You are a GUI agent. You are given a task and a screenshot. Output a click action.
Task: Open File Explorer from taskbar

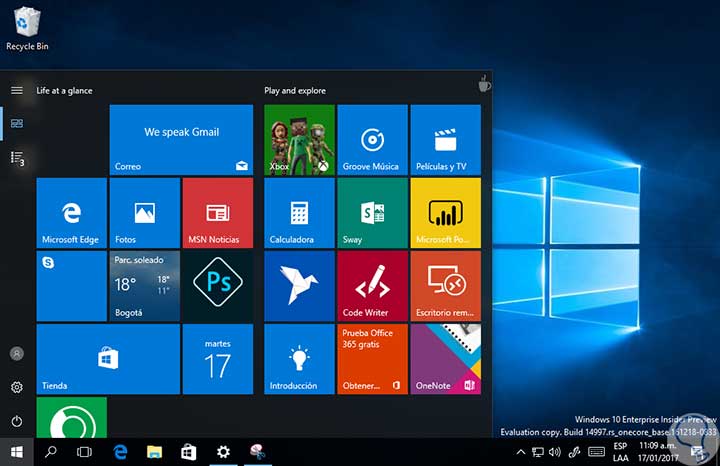pos(154,452)
